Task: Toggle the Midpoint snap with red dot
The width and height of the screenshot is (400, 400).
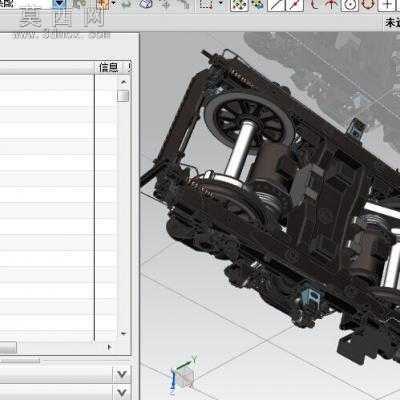Action: pos(295,5)
